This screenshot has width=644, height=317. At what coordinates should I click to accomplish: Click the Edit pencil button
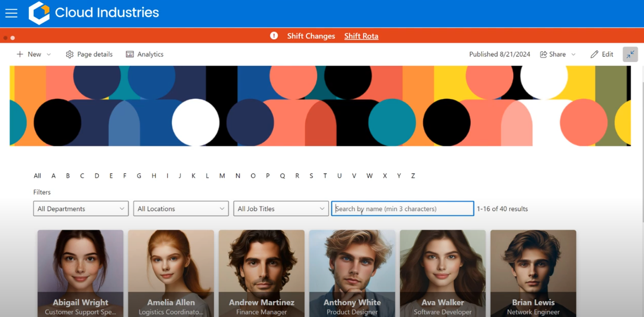[x=602, y=54]
